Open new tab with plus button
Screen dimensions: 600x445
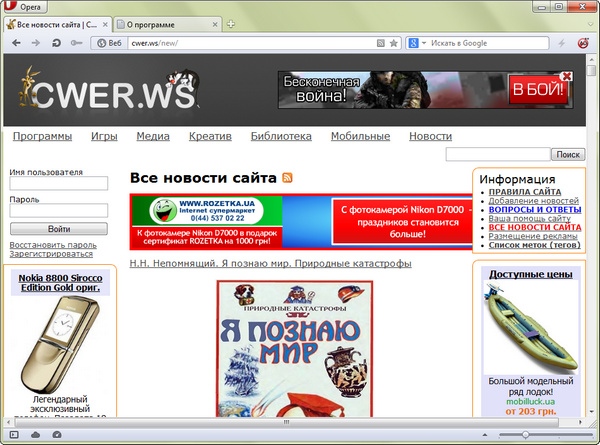pyautogui.click(x=232, y=23)
